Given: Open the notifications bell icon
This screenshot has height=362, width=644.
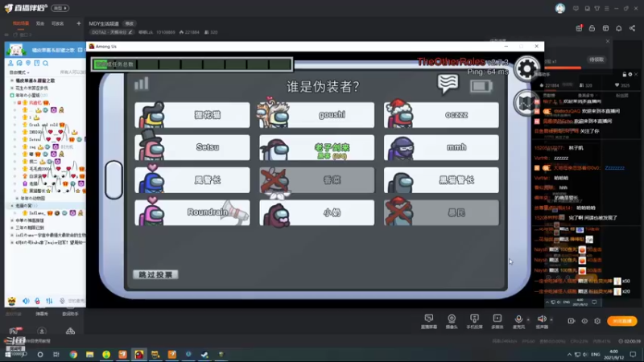Looking at the screenshot, I should [x=619, y=28].
